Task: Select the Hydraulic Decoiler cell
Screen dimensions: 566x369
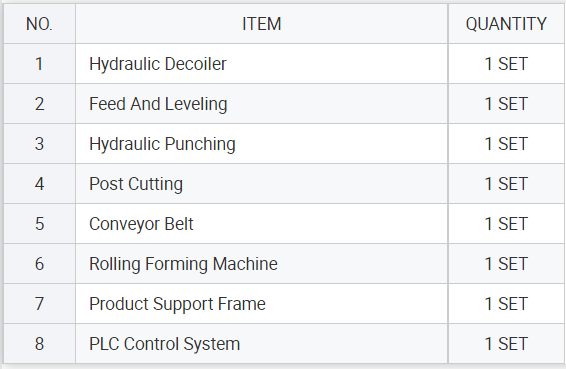Action: (262, 64)
